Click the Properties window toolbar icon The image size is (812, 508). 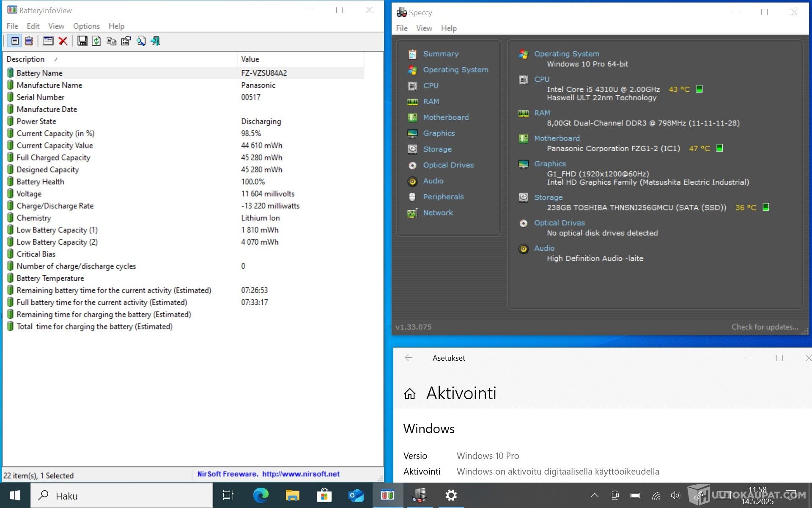(48, 41)
